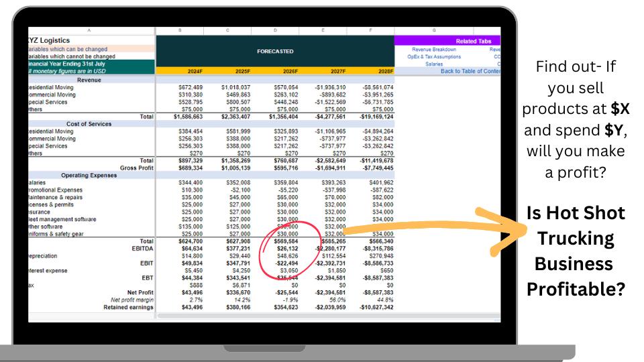Viewport: 644px width, 362px height.
Task: Click EBT value $44,384
Action: pyautogui.click(x=192, y=278)
